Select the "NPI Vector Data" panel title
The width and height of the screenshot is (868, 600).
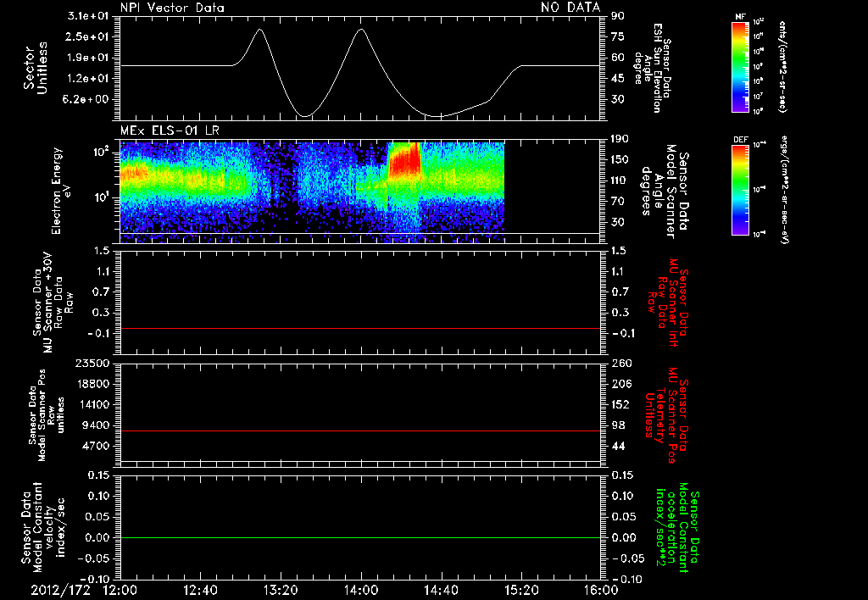(x=172, y=8)
